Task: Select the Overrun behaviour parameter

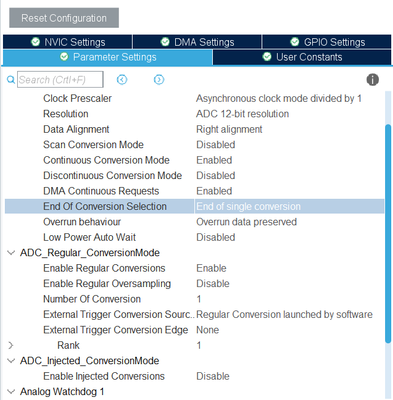Action: point(82,222)
